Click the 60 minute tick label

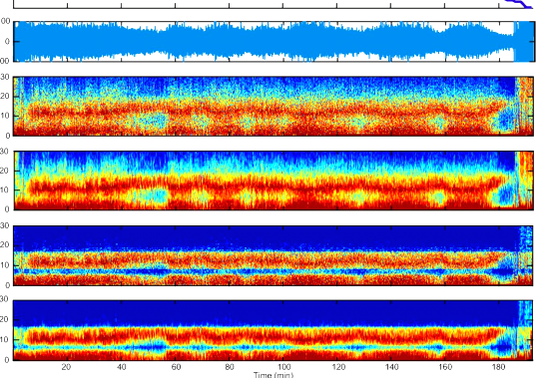(x=176, y=367)
